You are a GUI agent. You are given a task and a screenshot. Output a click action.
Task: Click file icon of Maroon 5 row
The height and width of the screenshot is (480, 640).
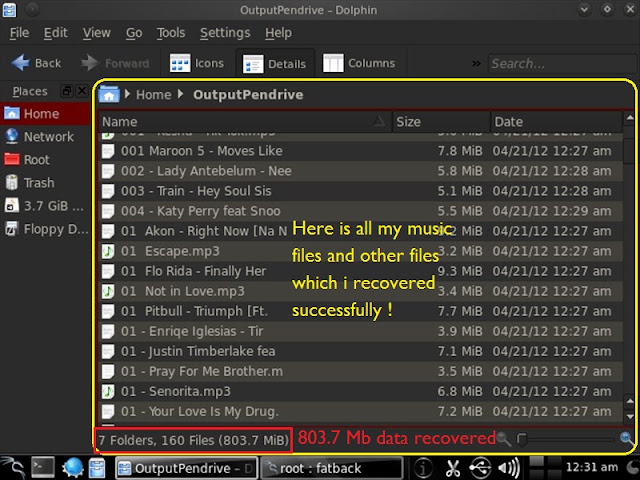click(x=108, y=151)
